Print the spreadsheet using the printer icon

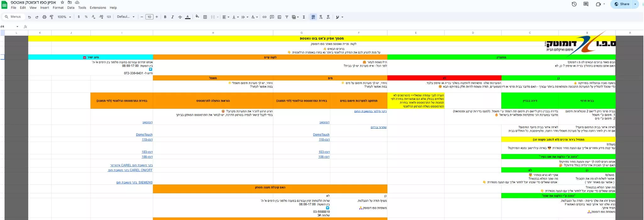click(44, 17)
